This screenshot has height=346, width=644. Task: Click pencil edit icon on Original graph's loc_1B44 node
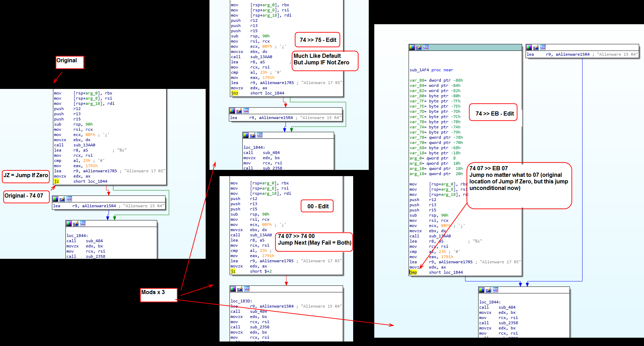click(76, 224)
